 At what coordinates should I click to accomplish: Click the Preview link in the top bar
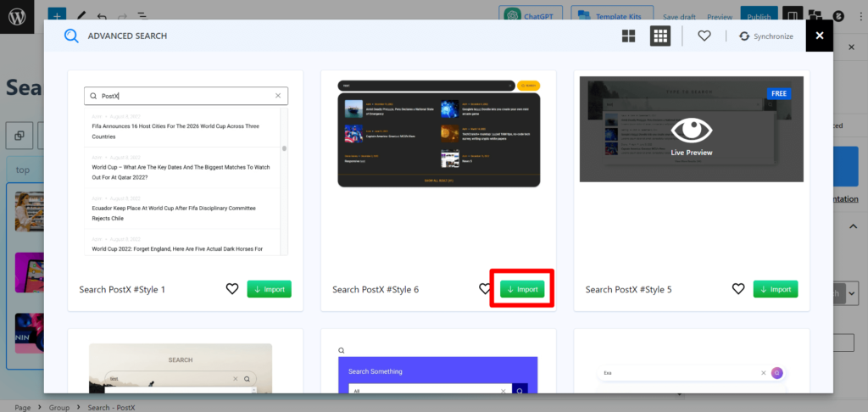(x=720, y=17)
